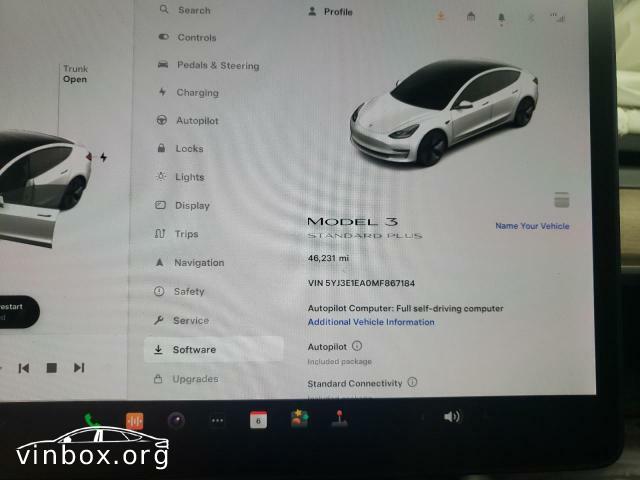The width and height of the screenshot is (640, 480).
Task: Open the Calendar app
Action: coord(258,420)
